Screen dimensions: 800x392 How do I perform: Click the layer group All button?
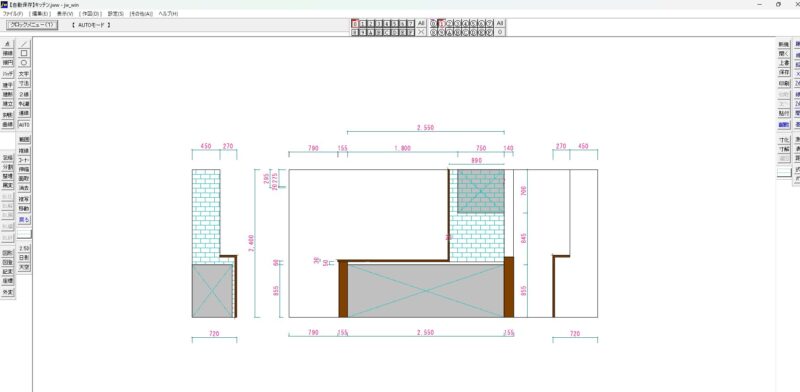(500, 23)
